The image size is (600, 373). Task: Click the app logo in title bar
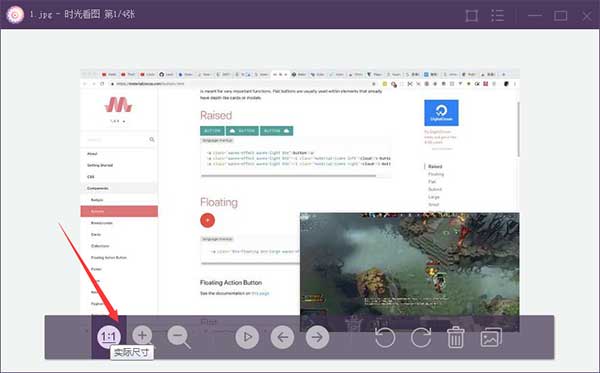15,15
